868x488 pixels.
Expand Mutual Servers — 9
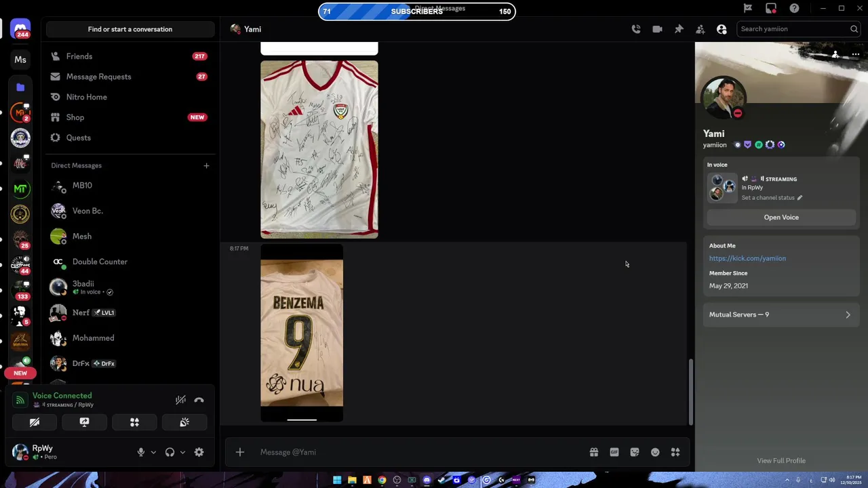tap(780, 314)
